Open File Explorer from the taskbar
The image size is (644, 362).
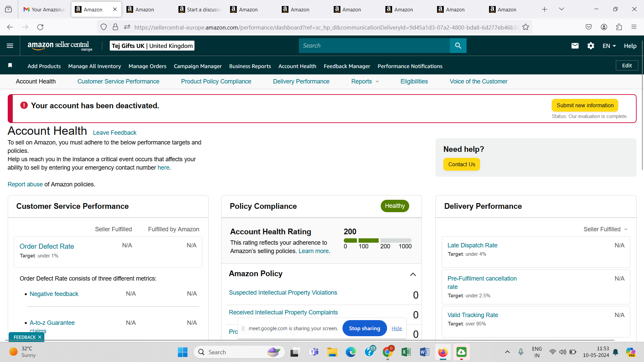[332, 352]
